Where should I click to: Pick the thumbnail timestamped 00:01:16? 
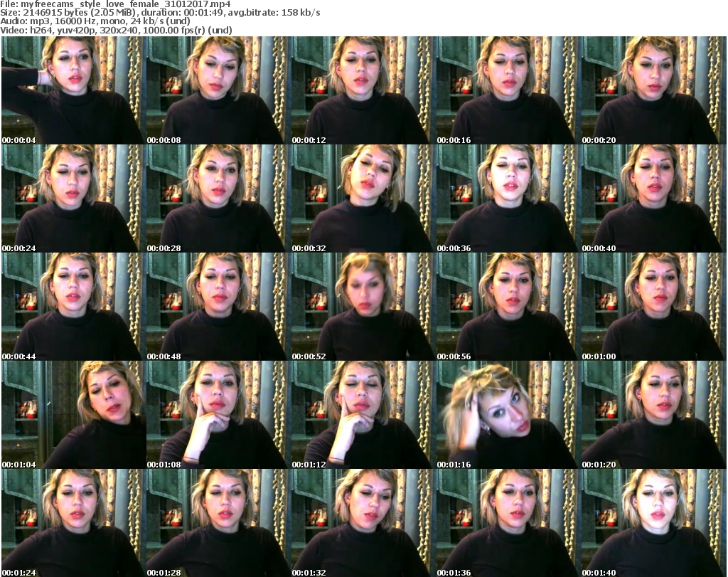(x=508, y=415)
